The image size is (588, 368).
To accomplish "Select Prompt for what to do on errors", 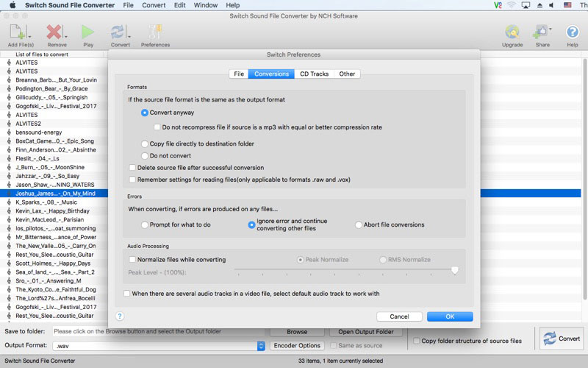I will (x=144, y=224).
